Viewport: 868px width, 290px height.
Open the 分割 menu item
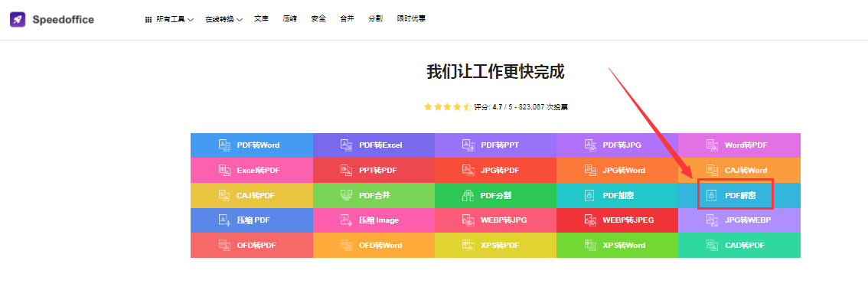click(375, 19)
